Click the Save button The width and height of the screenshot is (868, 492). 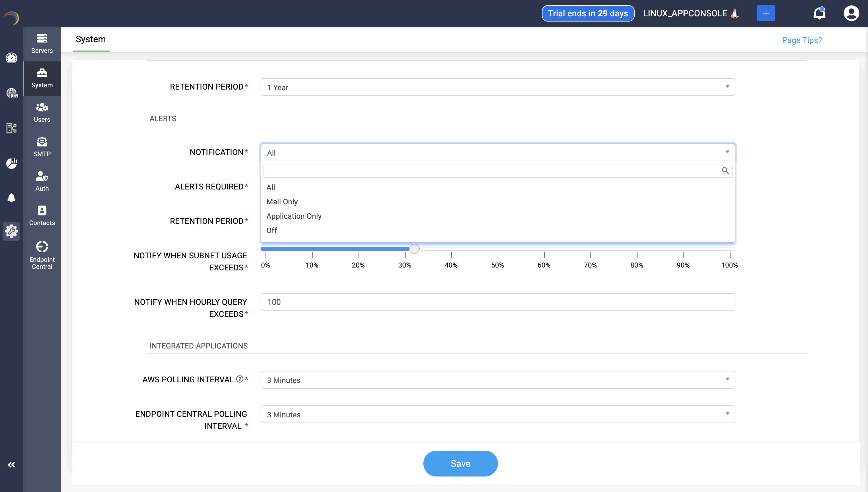(x=460, y=463)
